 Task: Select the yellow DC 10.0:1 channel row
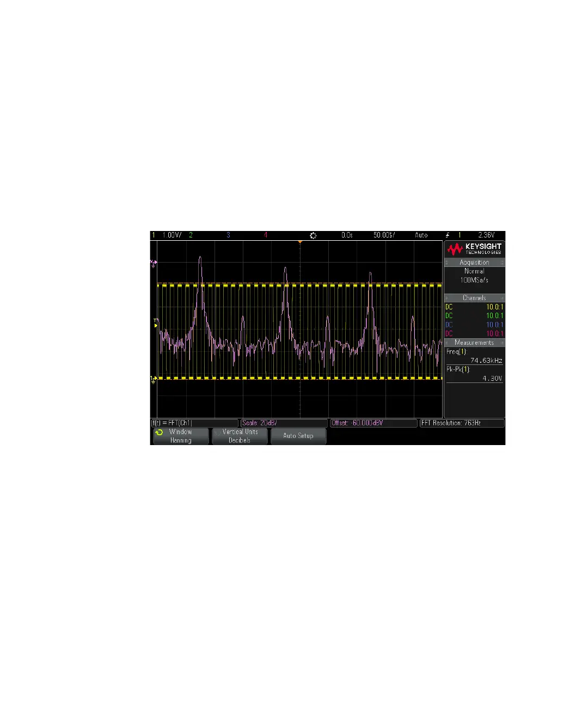474,307
